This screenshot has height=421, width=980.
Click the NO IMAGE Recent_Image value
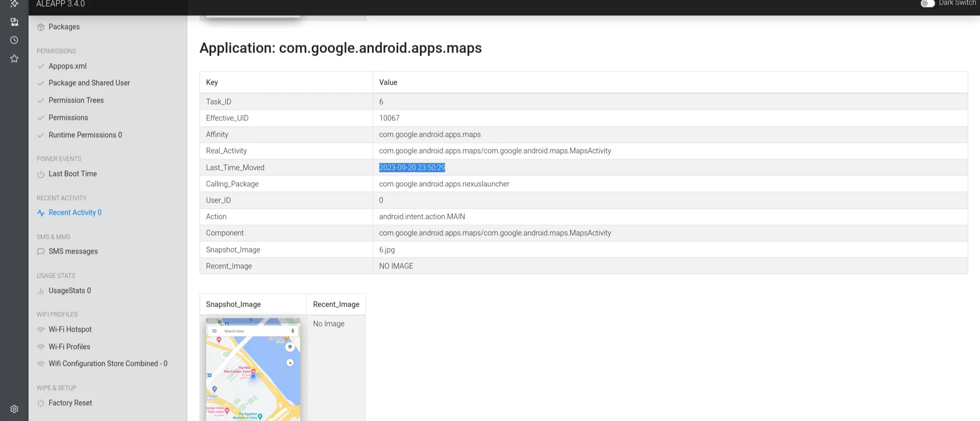(x=396, y=266)
